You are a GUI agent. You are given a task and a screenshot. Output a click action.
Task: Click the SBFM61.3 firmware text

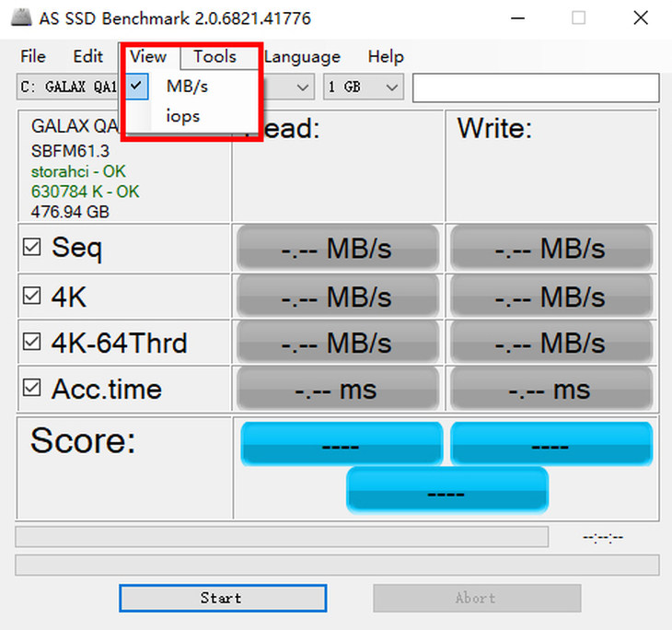(70, 151)
